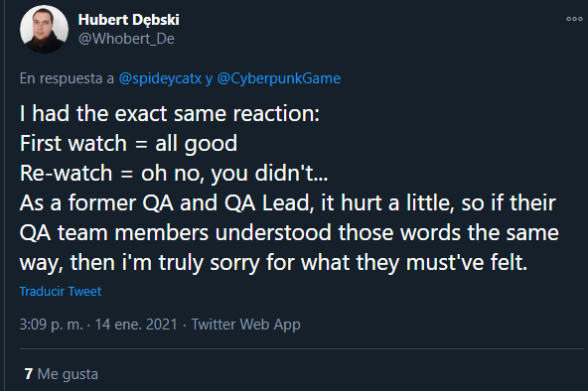Viewport: 588px width, 391px height.
Task: Click the 'QA team members understood those words' line
Action: pyautogui.click(x=289, y=232)
